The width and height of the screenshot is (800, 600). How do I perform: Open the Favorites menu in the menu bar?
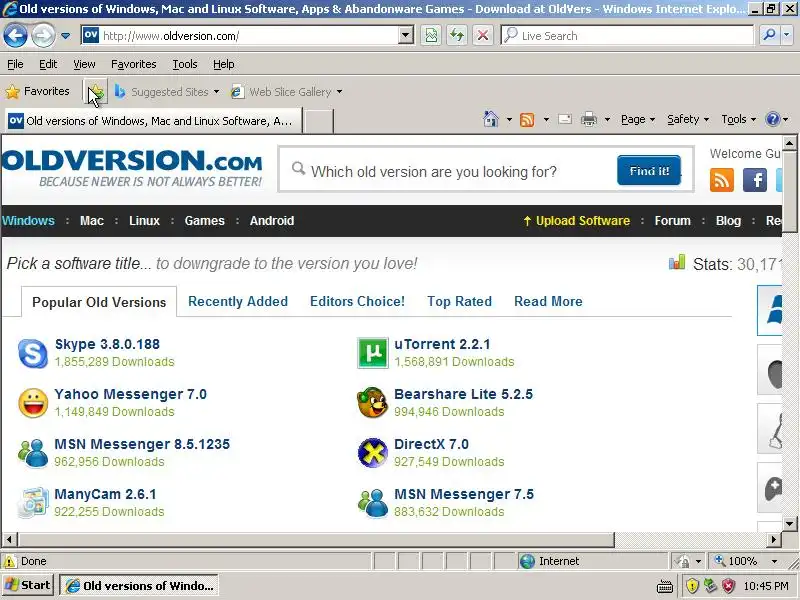134,64
